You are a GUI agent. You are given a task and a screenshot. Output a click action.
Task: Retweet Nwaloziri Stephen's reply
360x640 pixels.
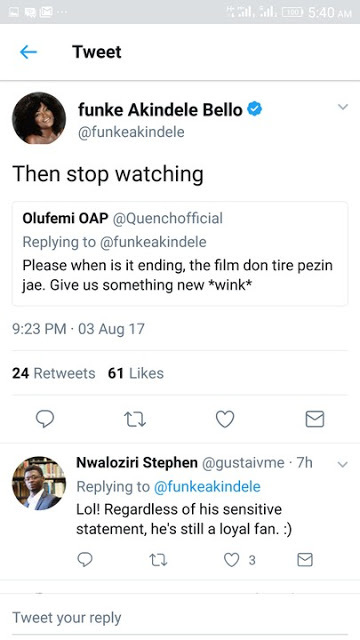pos(158,560)
